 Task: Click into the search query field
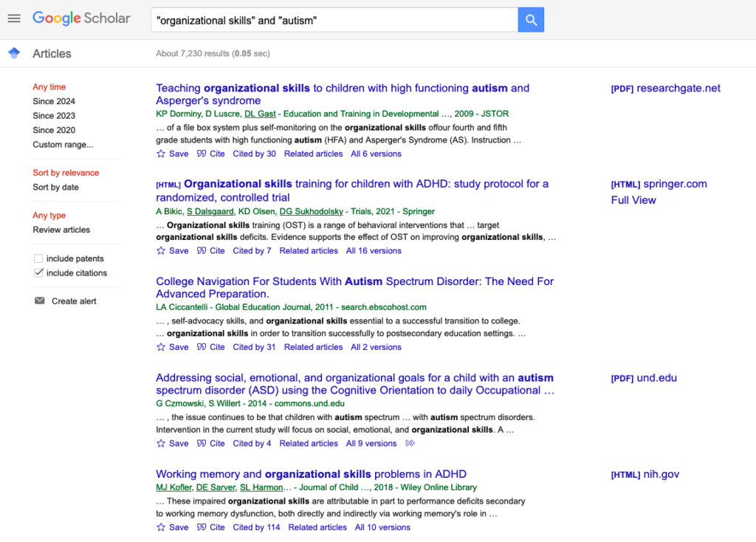point(332,20)
